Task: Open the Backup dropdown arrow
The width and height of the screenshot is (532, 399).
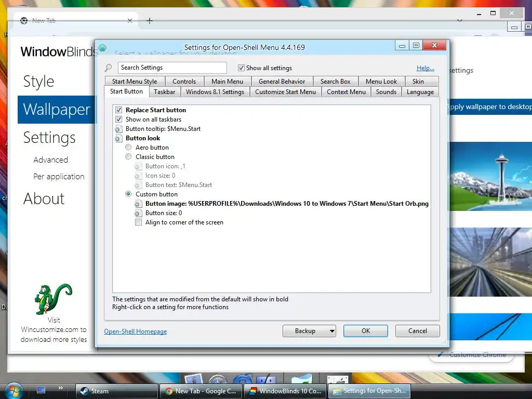Action: [x=332, y=331]
